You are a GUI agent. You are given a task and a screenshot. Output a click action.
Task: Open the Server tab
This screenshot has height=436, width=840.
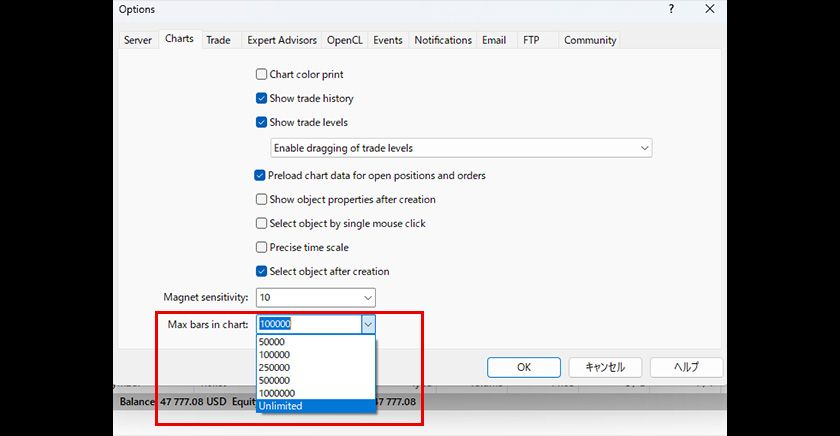click(138, 40)
